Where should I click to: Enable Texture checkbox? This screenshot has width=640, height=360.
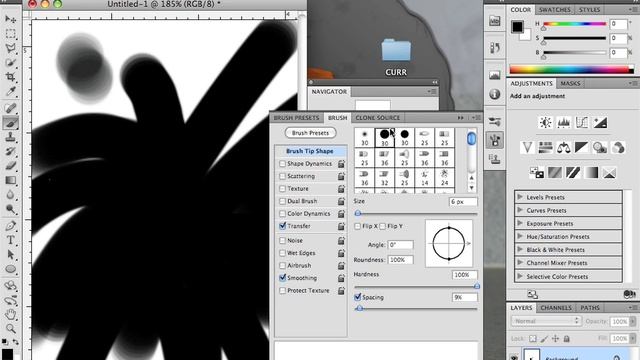[282, 189]
